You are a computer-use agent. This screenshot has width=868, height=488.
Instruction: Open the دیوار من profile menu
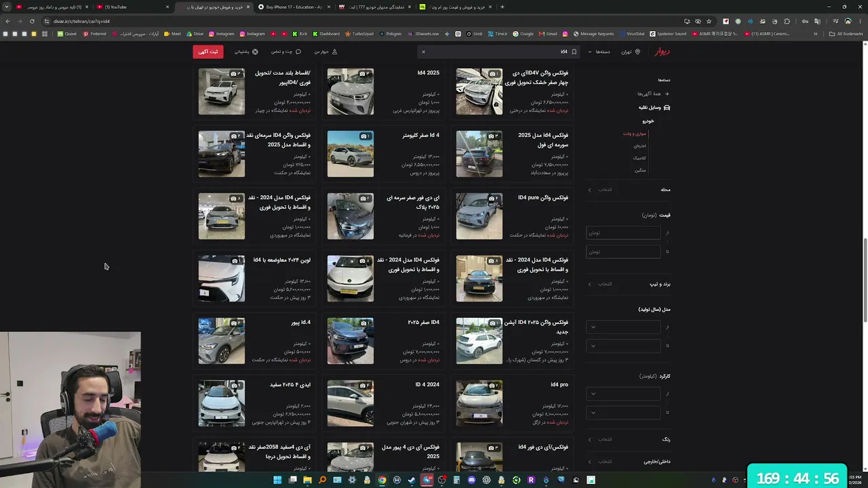tap(325, 52)
